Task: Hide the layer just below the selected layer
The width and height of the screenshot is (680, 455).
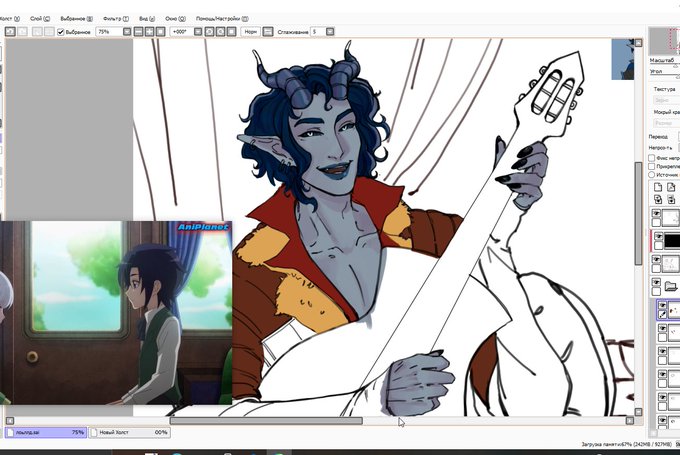Action: (x=662, y=329)
